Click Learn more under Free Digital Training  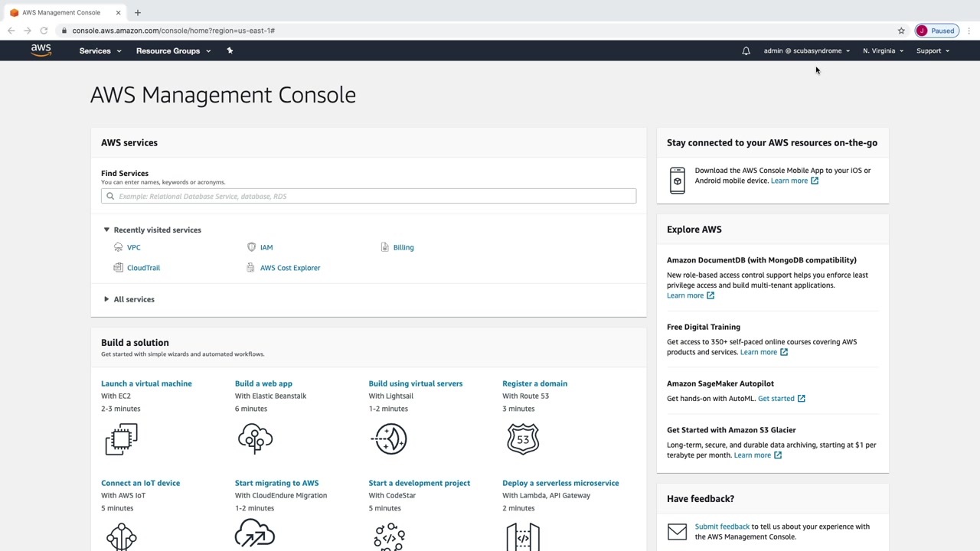tap(759, 352)
